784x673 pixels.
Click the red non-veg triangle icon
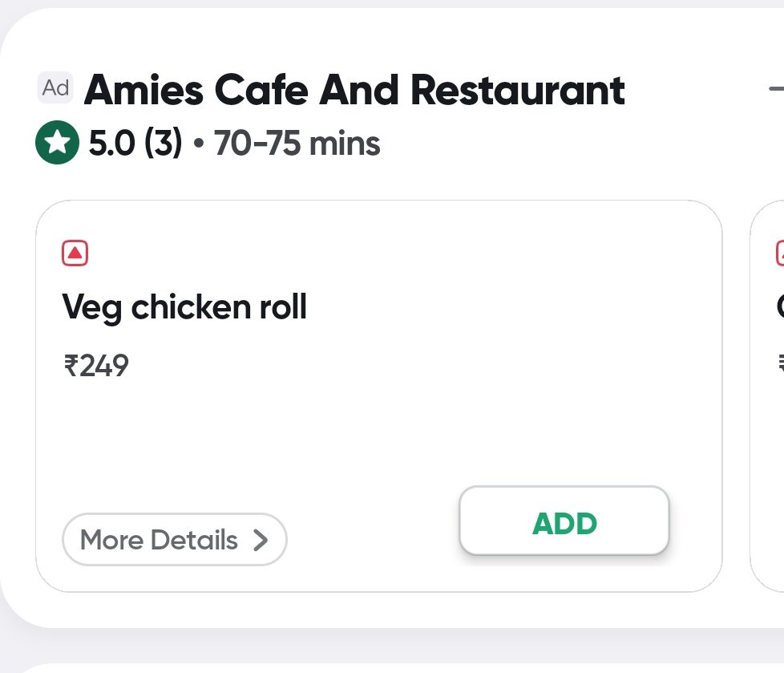(75, 253)
